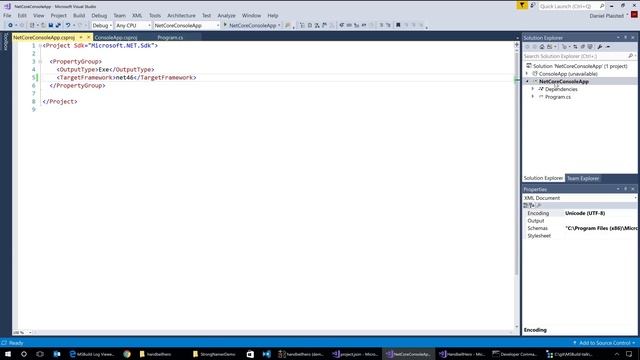Open the Toolbox side panel tab

pyautogui.click(x=6, y=42)
